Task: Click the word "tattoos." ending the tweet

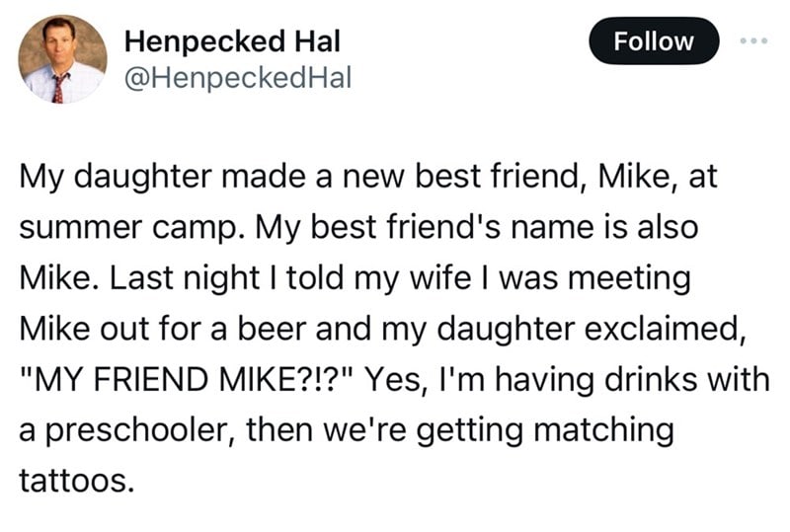Action: click(77, 480)
